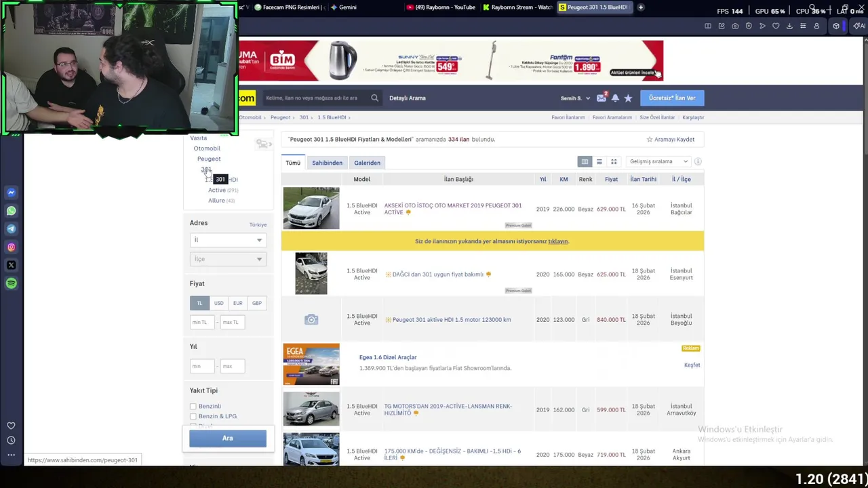Viewport: 868px width, 488px height.
Task: Open browser edit pinboard icon
Action: 722,26
